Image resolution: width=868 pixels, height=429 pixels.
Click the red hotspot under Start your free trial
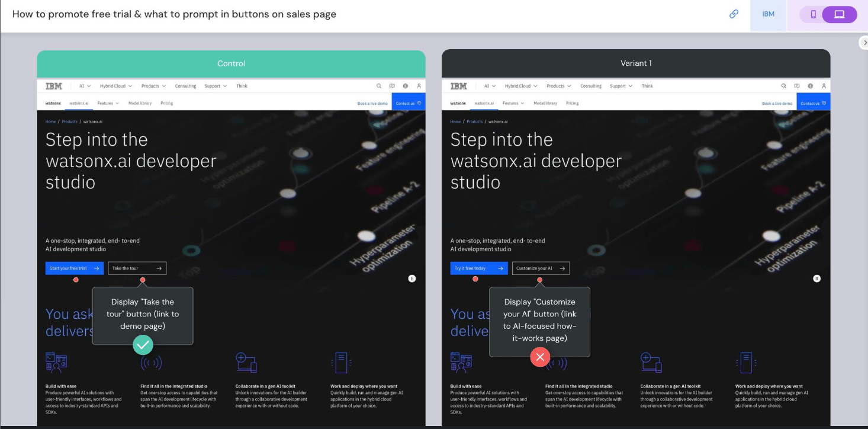(76, 280)
